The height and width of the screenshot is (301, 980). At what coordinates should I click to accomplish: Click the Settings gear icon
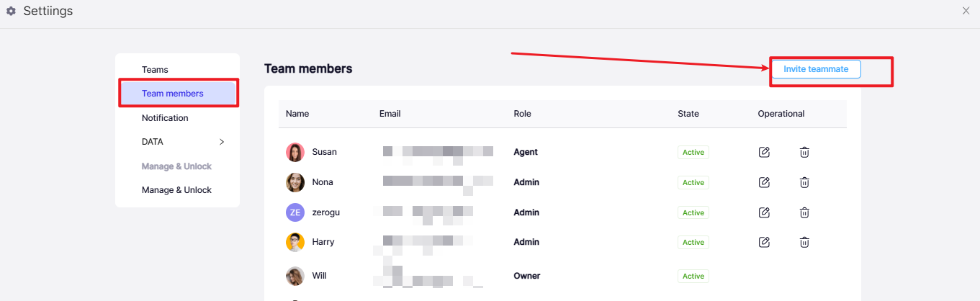click(12, 11)
